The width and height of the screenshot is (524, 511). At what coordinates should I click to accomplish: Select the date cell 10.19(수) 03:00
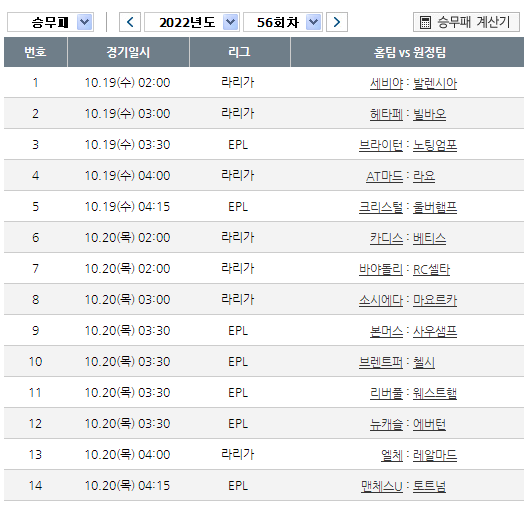pos(128,114)
